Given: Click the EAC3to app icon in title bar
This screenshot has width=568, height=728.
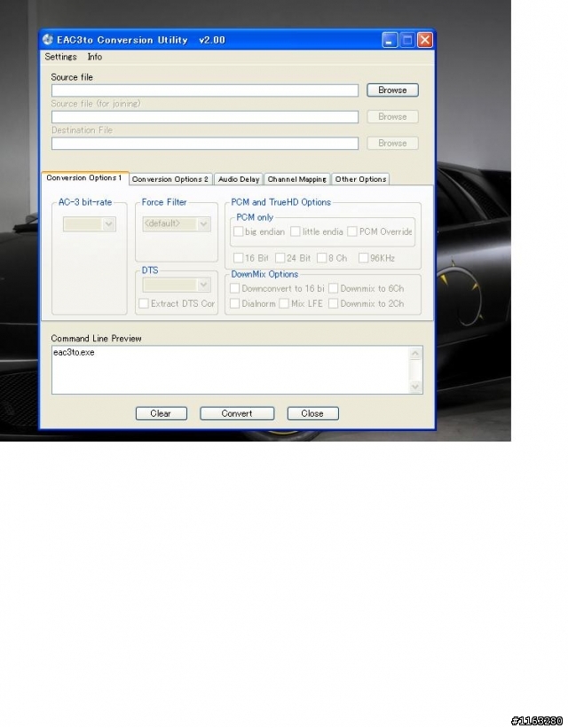Looking at the screenshot, I should pyautogui.click(x=47, y=40).
